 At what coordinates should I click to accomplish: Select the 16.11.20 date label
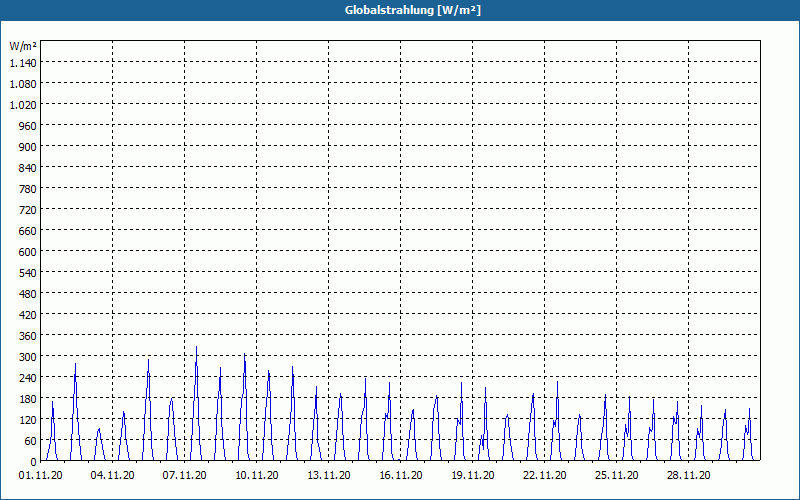click(401, 476)
